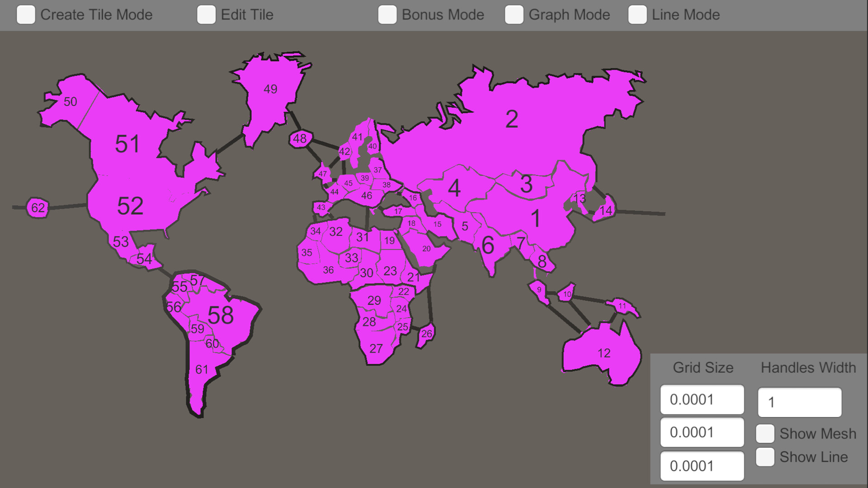This screenshot has height=488, width=868.
Task: Select the Handles Width input showing 1
Action: point(799,402)
